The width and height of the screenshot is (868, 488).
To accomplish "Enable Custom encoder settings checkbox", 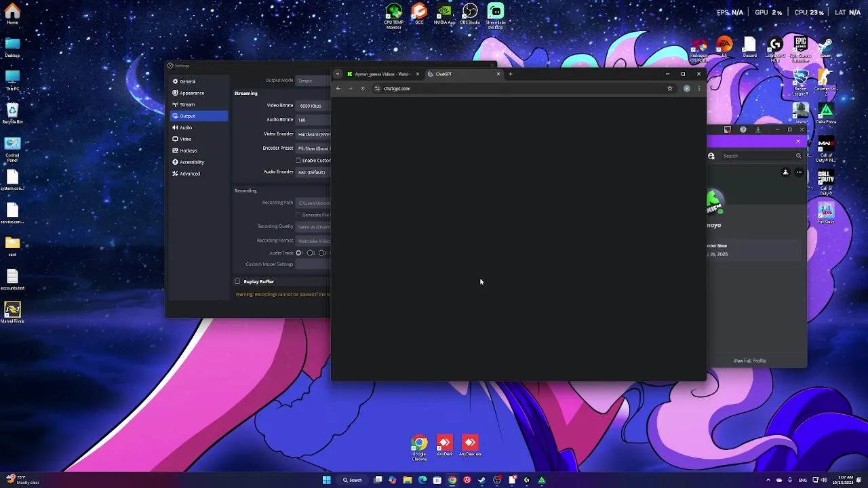I will (x=298, y=161).
